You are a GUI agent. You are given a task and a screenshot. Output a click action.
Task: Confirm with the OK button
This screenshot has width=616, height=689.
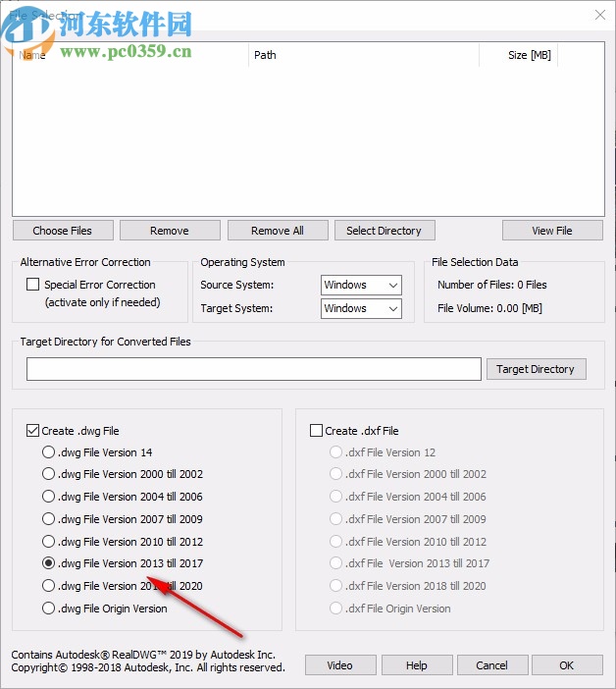(567, 665)
